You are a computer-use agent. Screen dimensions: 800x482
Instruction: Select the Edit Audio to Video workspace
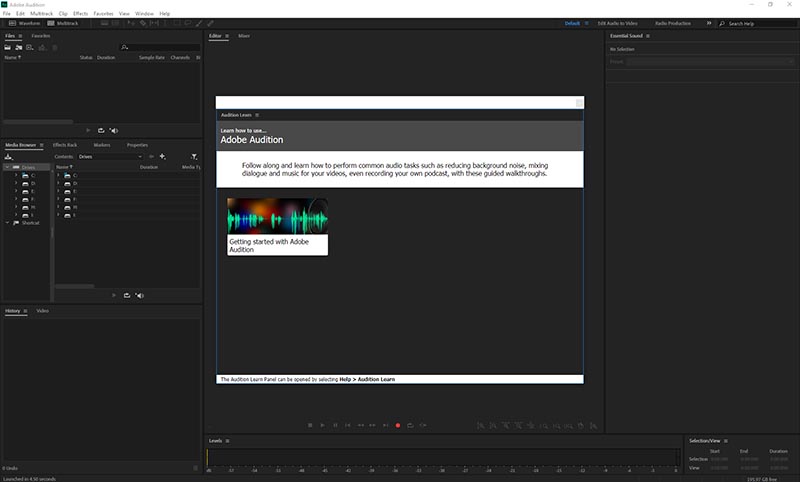(617, 23)
